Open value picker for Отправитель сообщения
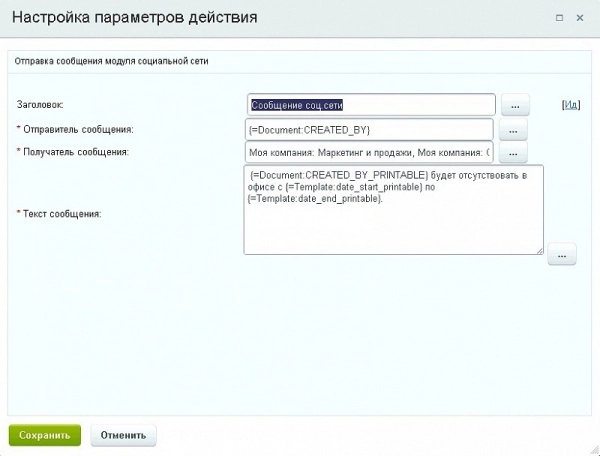 512,130
